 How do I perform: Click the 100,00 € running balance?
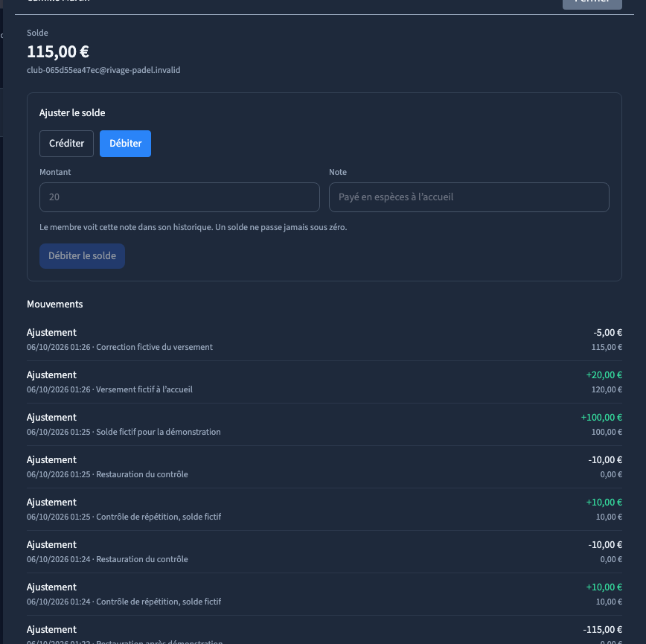point(607,432)
